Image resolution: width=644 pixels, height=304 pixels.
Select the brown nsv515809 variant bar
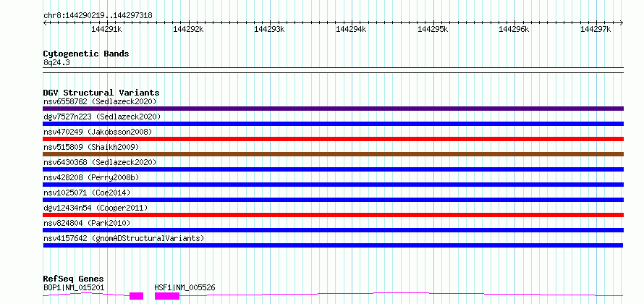[x=333, y=154]
